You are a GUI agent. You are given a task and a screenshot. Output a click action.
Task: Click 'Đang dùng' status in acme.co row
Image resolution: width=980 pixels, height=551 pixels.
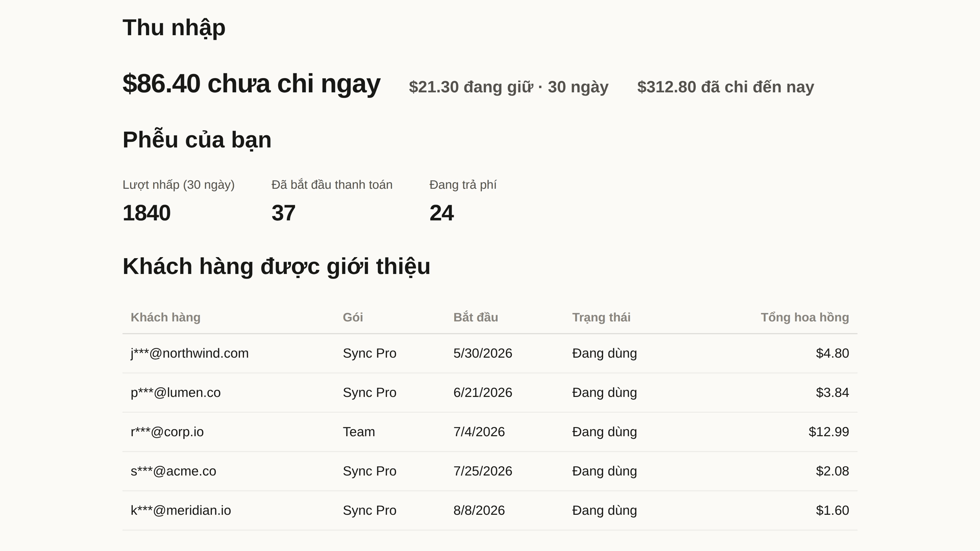pos(604,471)
